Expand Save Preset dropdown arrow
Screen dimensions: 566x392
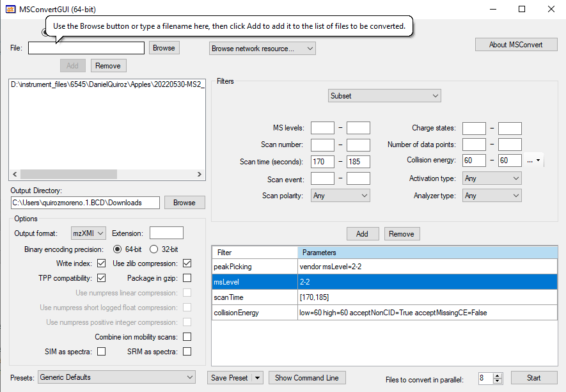pyautogui.click(x=257, y=378)
